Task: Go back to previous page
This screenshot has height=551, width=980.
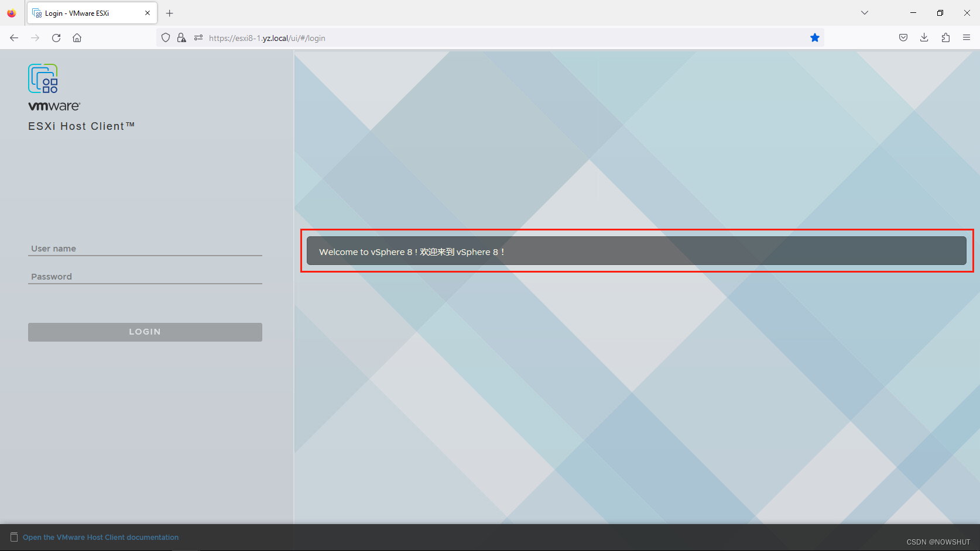Action: [14, 38]
